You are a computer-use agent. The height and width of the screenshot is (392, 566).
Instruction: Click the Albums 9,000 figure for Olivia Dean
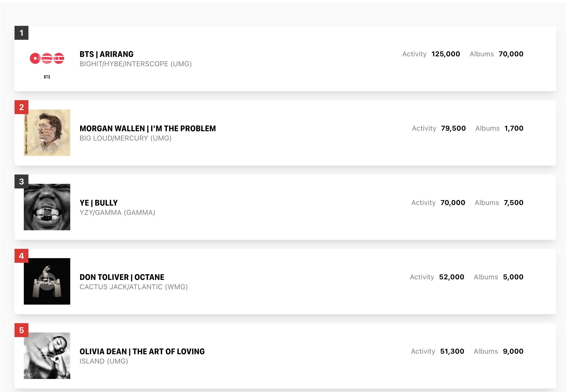pyautogui.click(x=513, y=351)
